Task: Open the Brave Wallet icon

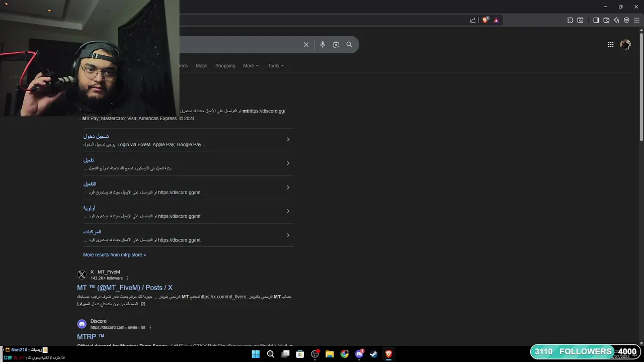Action: [606, 20]
